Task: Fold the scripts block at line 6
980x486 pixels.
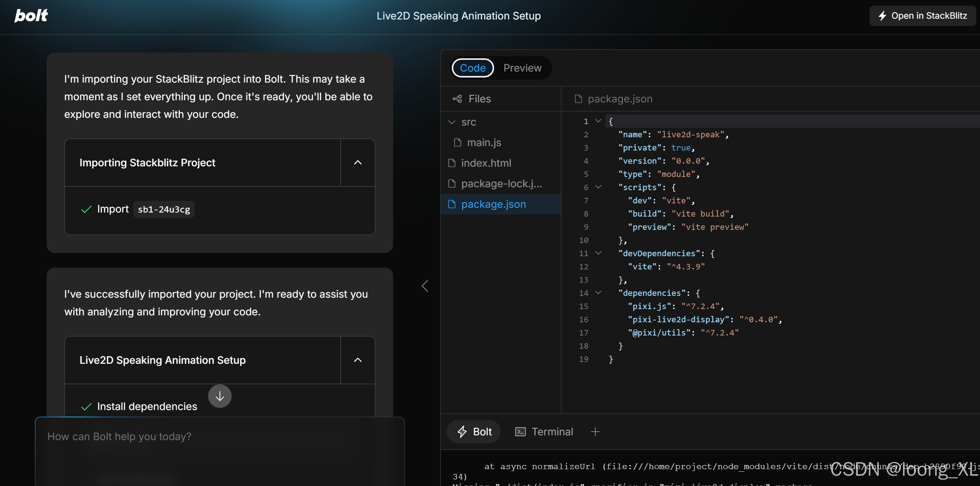Action: (x=598, y=187)
